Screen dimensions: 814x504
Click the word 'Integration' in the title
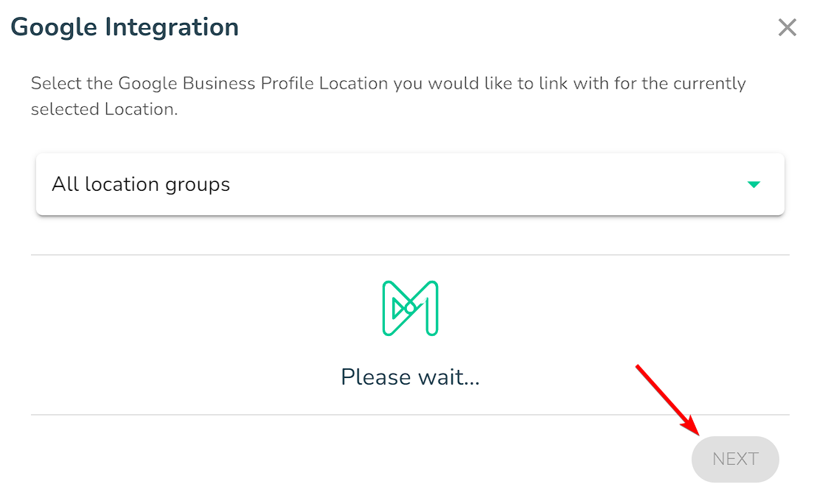coord(172,27)
